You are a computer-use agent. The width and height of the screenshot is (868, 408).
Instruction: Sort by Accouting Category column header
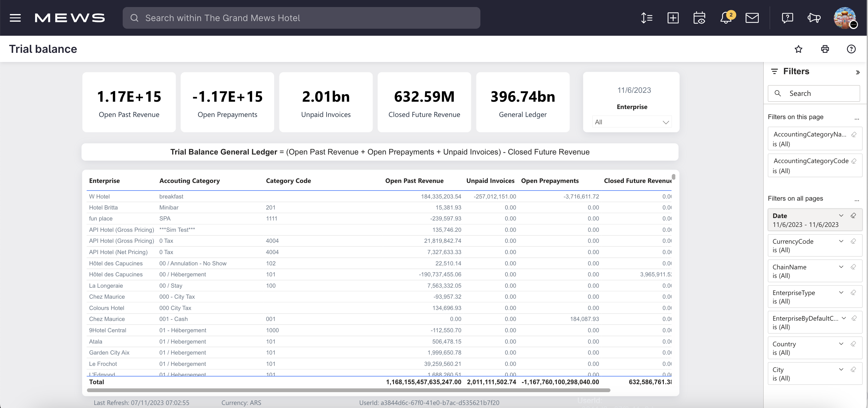point(189,181)
